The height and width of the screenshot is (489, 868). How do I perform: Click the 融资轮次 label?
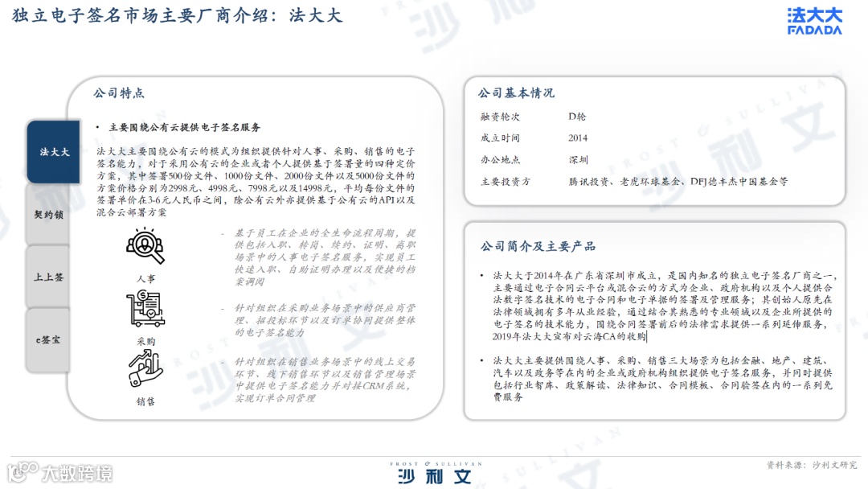(x=500, y=117)
